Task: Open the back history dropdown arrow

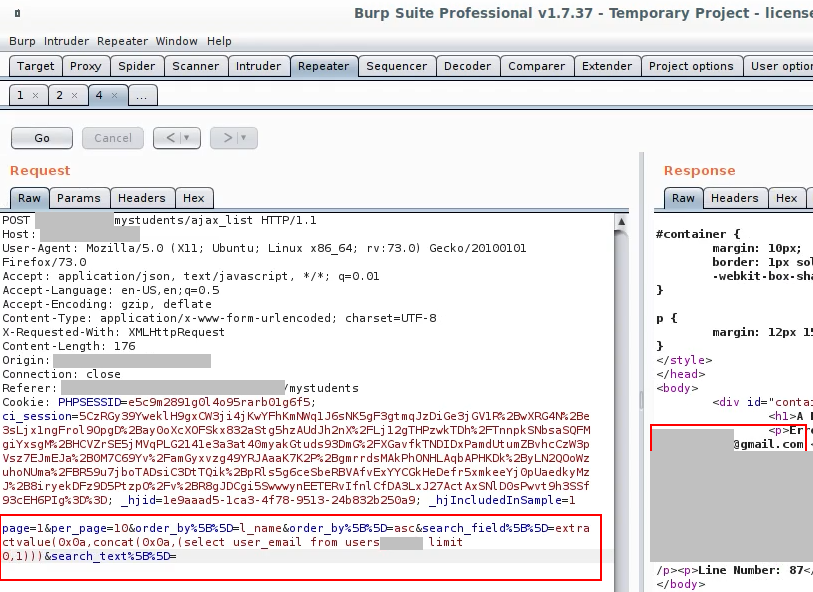Action: pos(187,138)
